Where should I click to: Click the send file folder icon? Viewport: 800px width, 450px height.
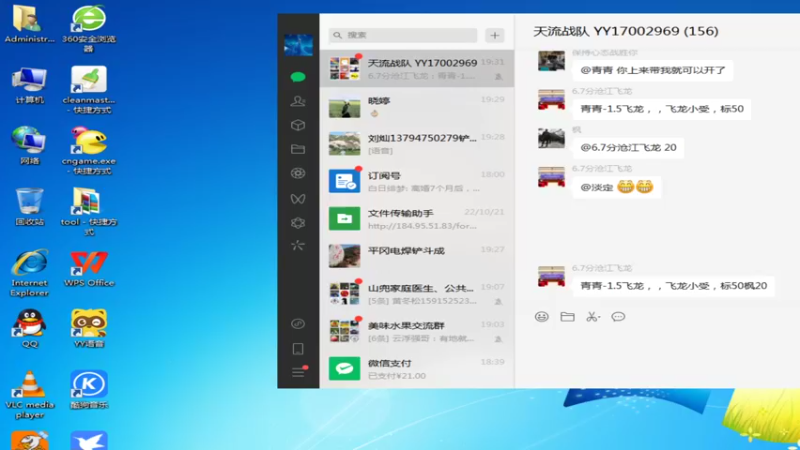567,317
